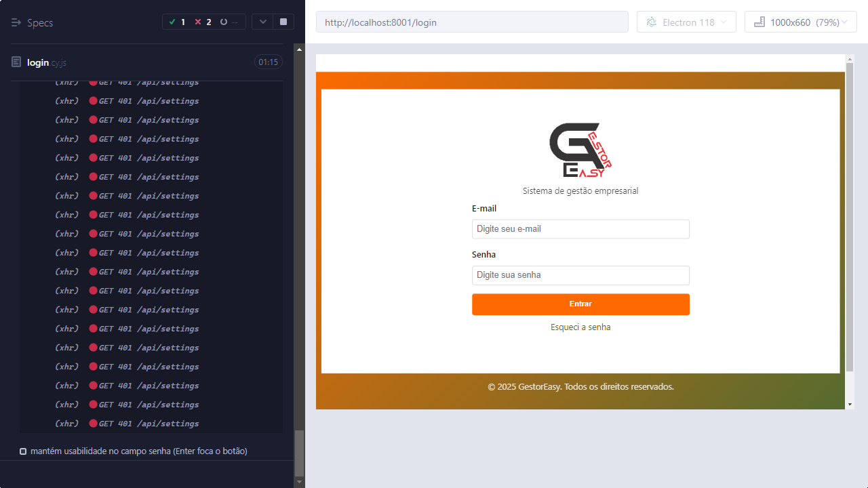
Task: Click the orange Entrar button
Action: [580, 304]
